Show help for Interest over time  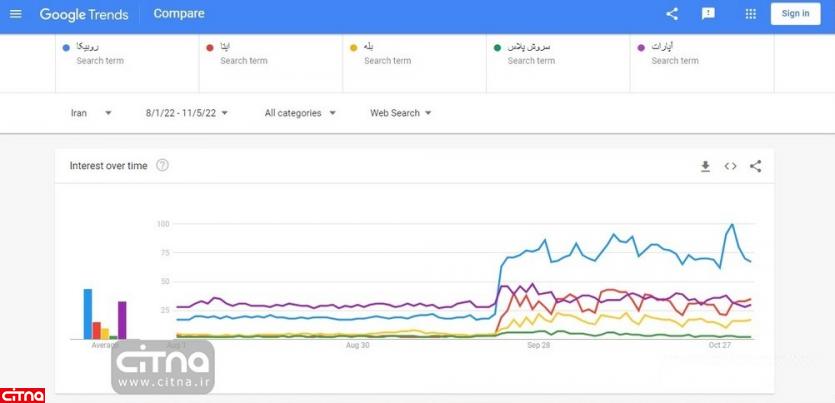pos(163,166)
